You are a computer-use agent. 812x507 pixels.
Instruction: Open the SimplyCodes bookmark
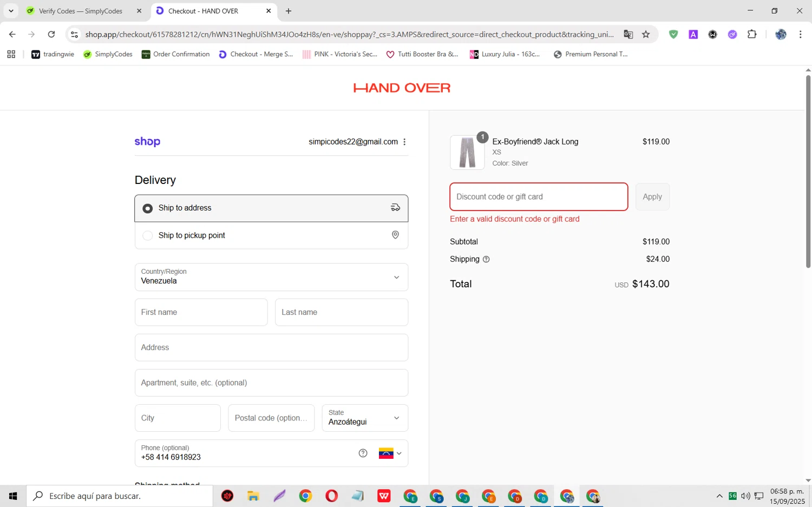click(108, 54)
